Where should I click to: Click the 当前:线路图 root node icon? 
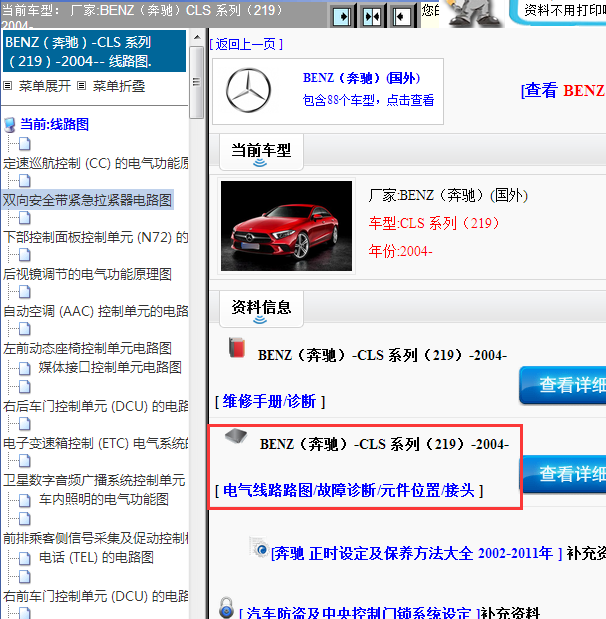[10, 125]
